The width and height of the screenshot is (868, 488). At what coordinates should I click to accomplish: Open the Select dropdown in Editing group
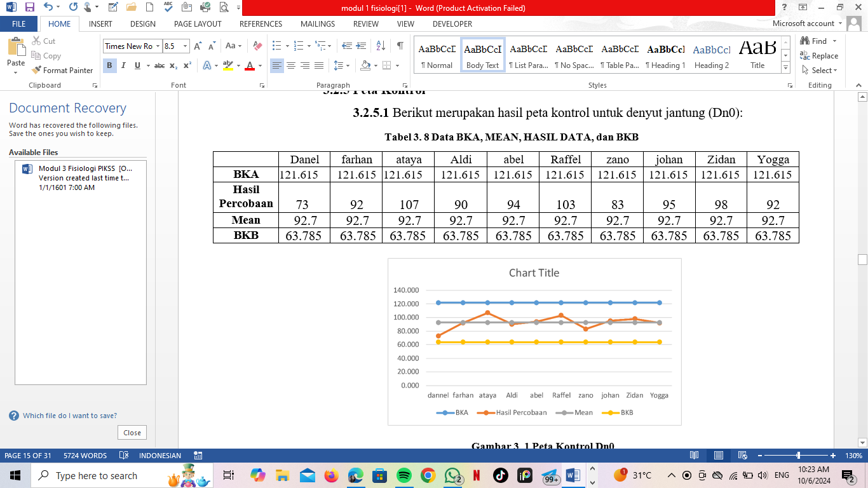tap(820, 71)
